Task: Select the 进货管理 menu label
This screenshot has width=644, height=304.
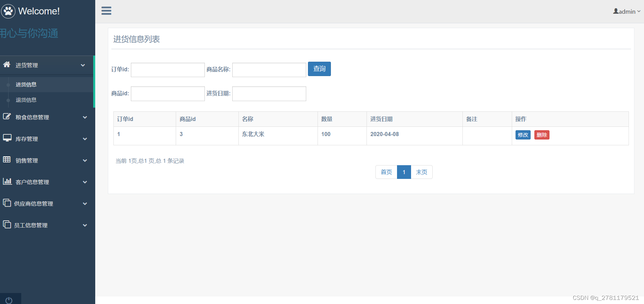Action: tap(27, 65)
